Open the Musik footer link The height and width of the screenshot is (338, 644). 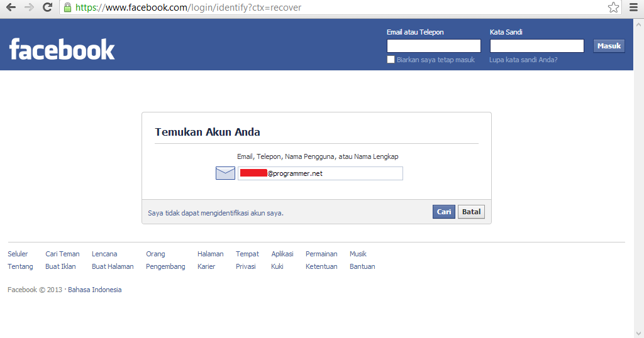pos(358,254)
